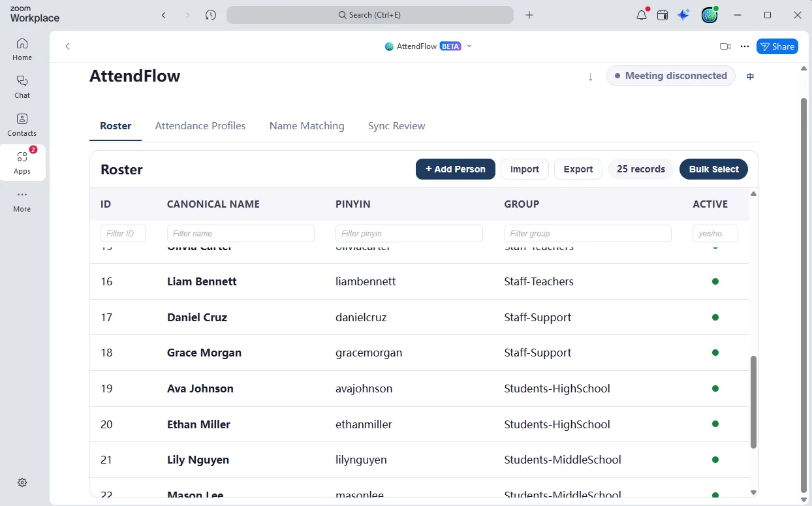Switch to the Roster tab

pos(116,125)
